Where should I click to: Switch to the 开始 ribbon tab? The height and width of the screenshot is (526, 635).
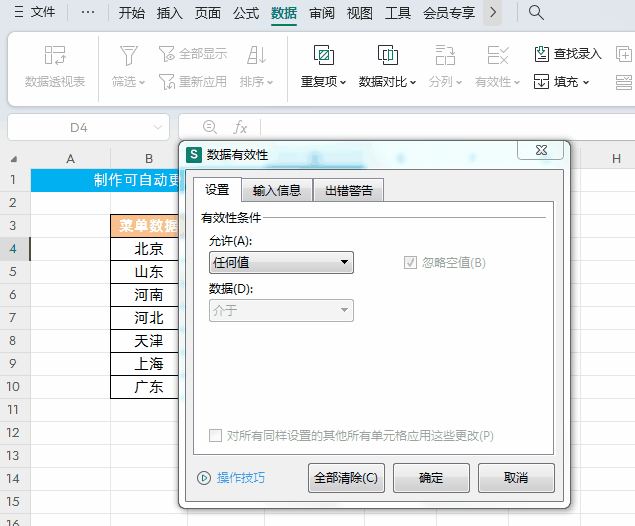tap(132, 13)
